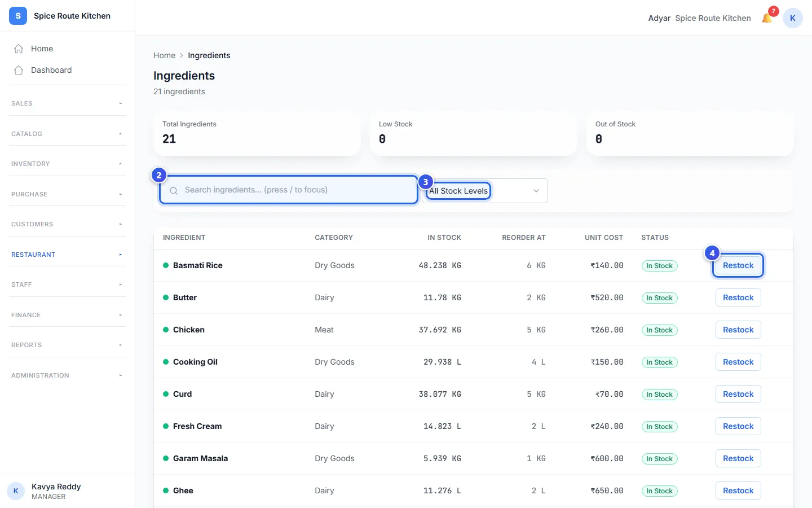Expand the Finance section
The width and height of the screenshot is (812, 508).
(x=67, y=315)
